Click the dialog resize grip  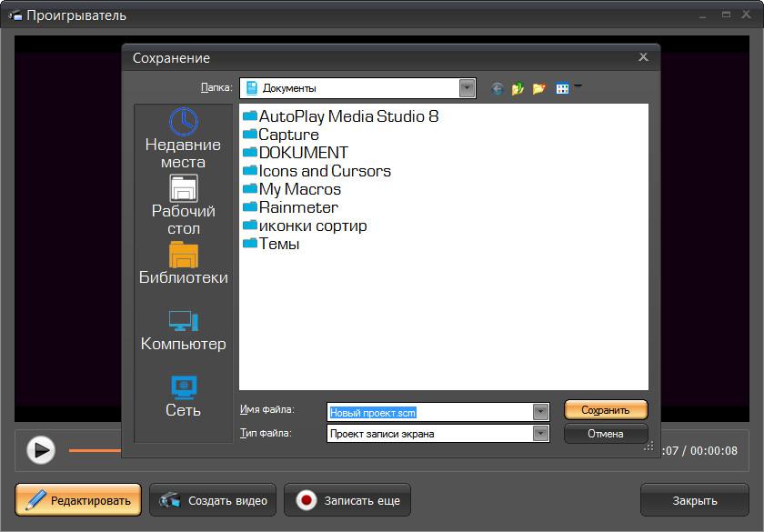point(648,447)
